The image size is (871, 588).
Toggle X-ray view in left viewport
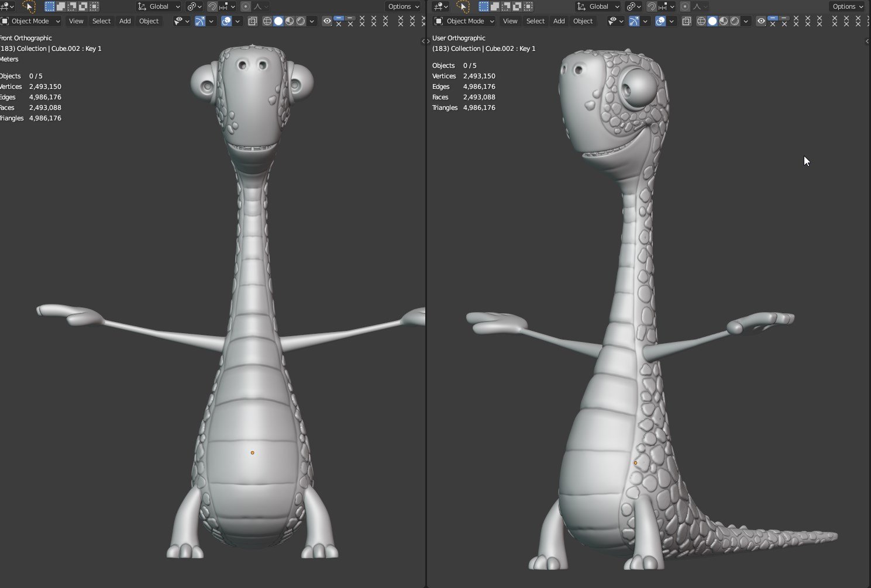[x=253, y=21]
